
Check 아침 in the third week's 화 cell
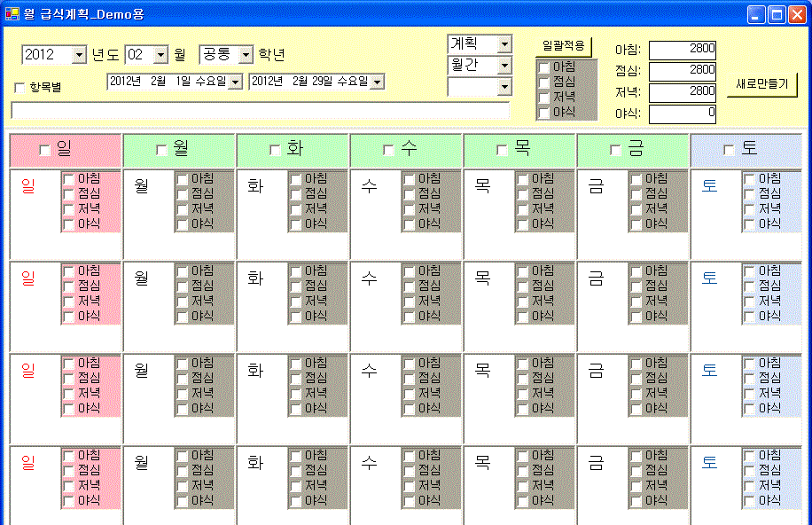pyautogui.click(x=296, y=364)
